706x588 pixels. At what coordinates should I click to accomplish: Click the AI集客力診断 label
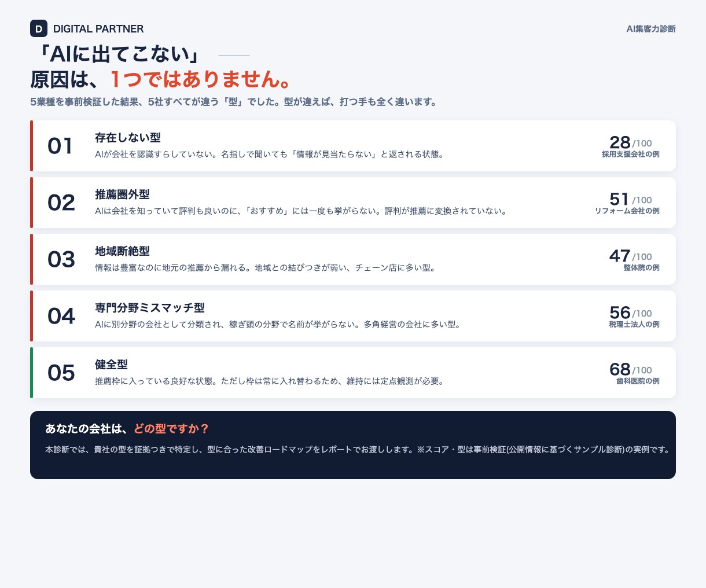click(x=651, y=29)
